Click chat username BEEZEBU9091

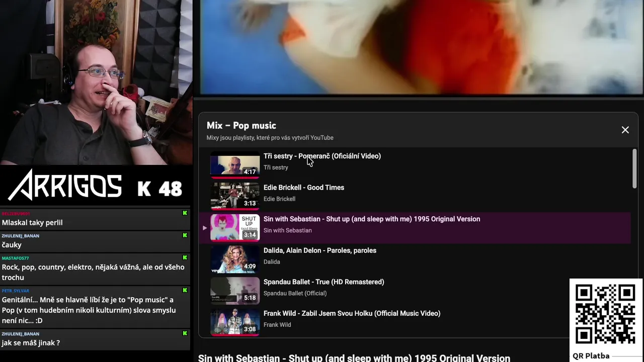point(16,214)
